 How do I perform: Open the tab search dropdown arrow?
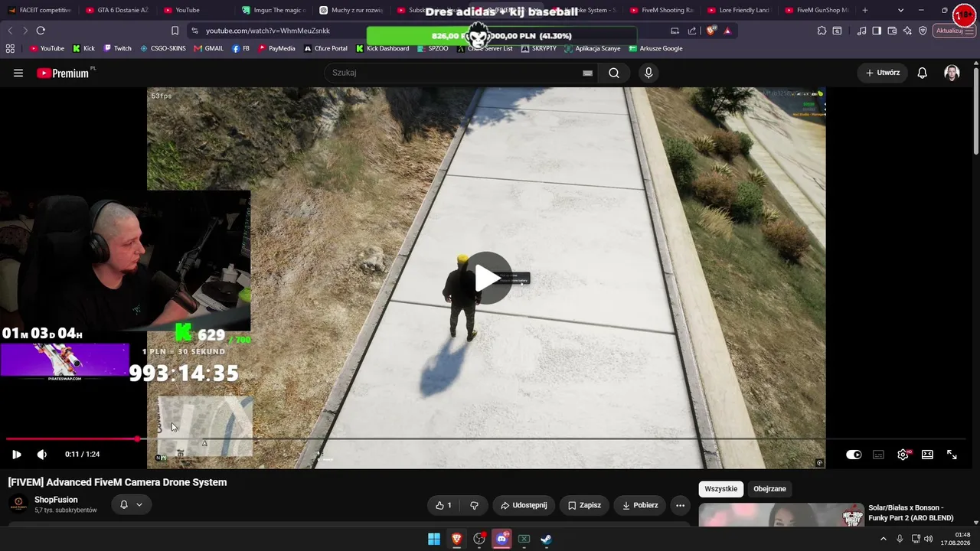coord(900,11)
